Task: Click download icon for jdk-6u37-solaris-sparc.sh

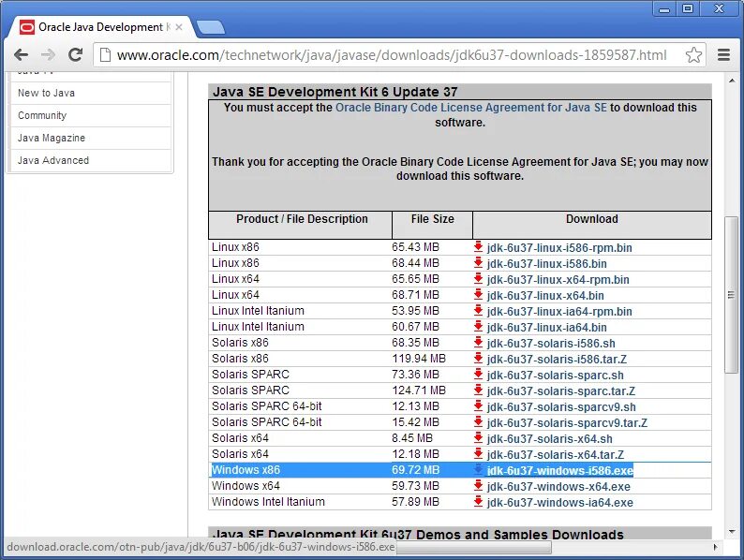Action: tap(478, 375)
